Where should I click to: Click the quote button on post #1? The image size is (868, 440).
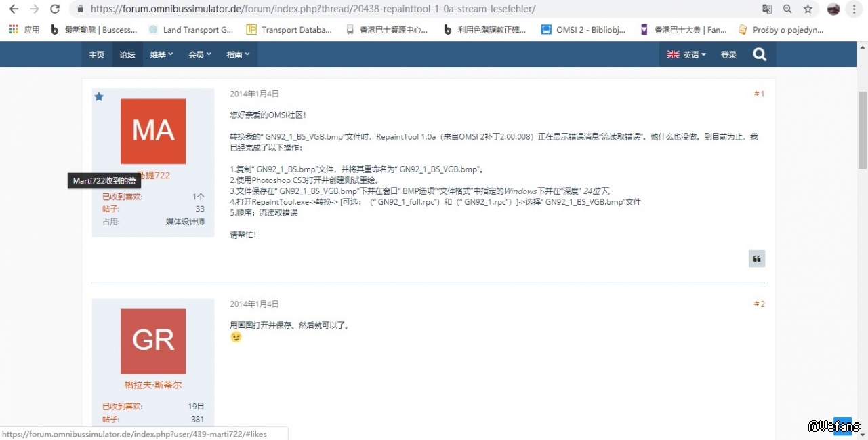coord(757,259)
